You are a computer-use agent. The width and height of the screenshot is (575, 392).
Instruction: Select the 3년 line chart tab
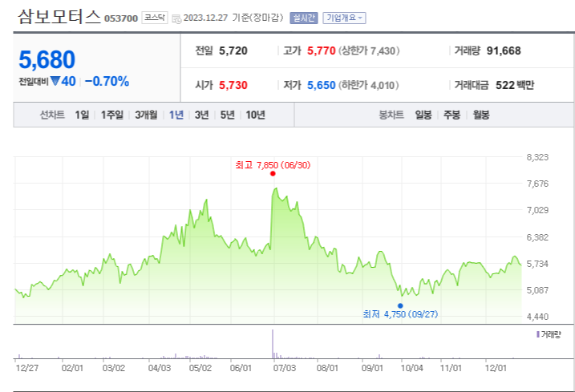point(201,115)
